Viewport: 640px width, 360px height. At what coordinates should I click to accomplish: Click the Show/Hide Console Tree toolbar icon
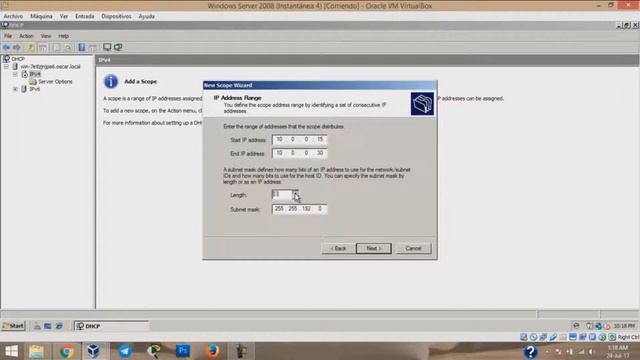pyautogui.click(x=42, y=47)
